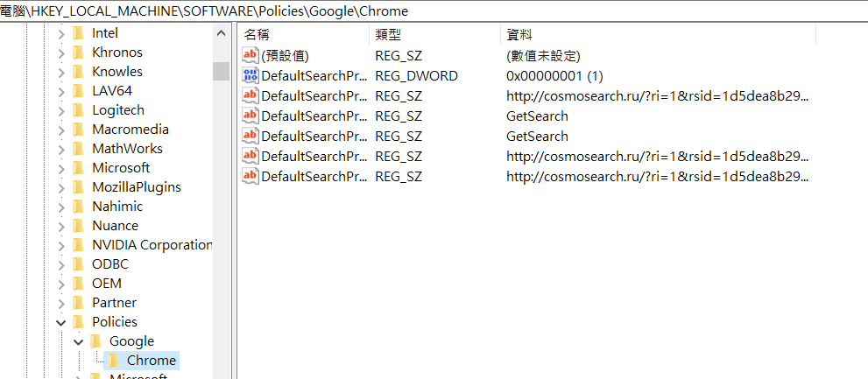This screenshot has height=379, width=868.
Task: Click the Nuance folder icon
Action: click(79, 226)
